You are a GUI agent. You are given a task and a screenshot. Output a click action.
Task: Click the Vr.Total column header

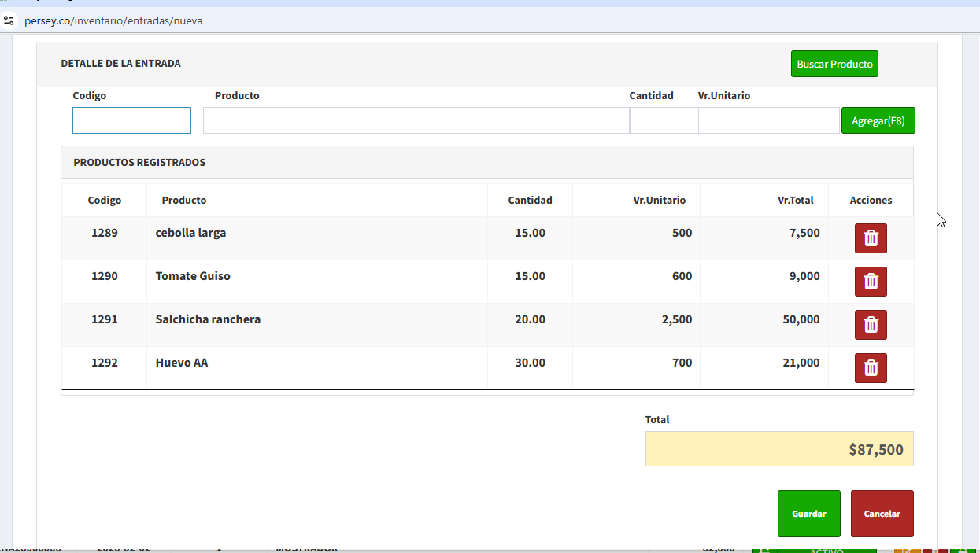coord(795,201)
